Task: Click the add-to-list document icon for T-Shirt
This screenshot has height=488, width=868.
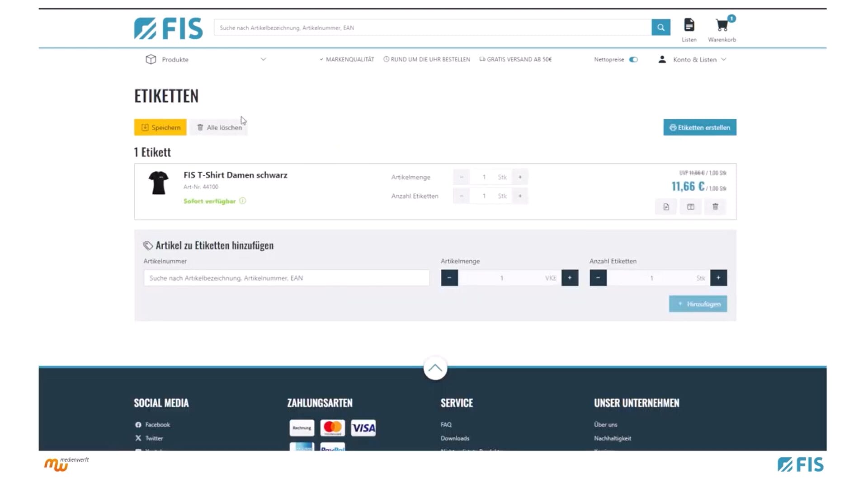Action: [x=666, y=207]
